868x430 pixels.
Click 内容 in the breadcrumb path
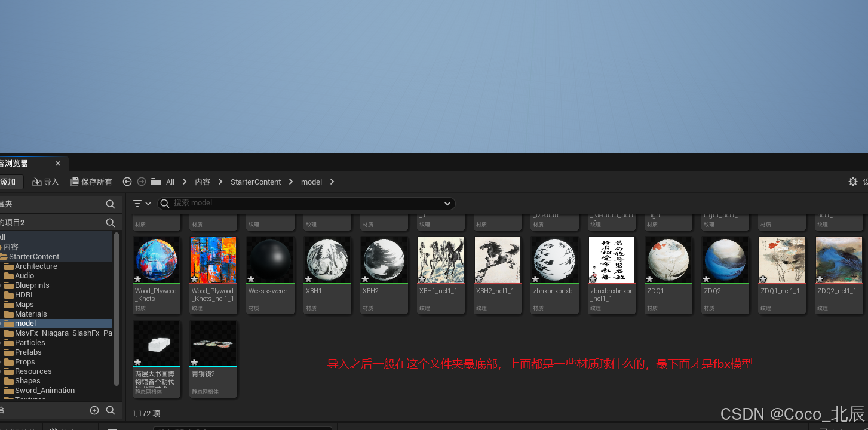pyautogui.click(x=203, y=182)
